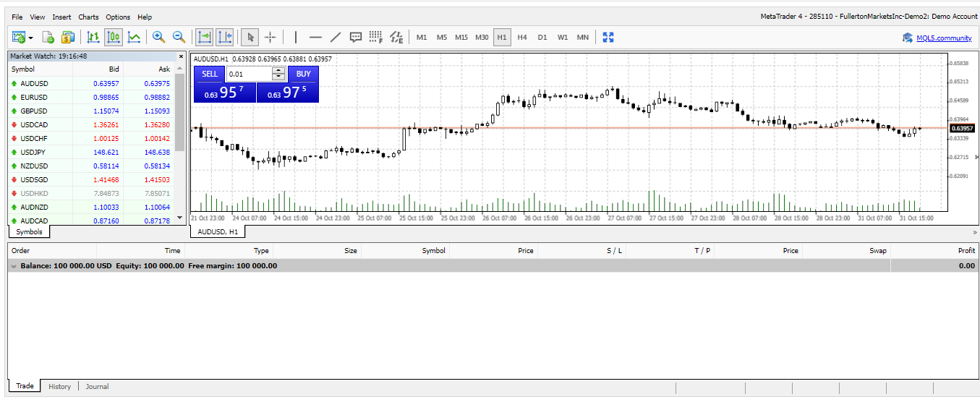
Task: Open the new chart icon
Action: tap(19, 37)
